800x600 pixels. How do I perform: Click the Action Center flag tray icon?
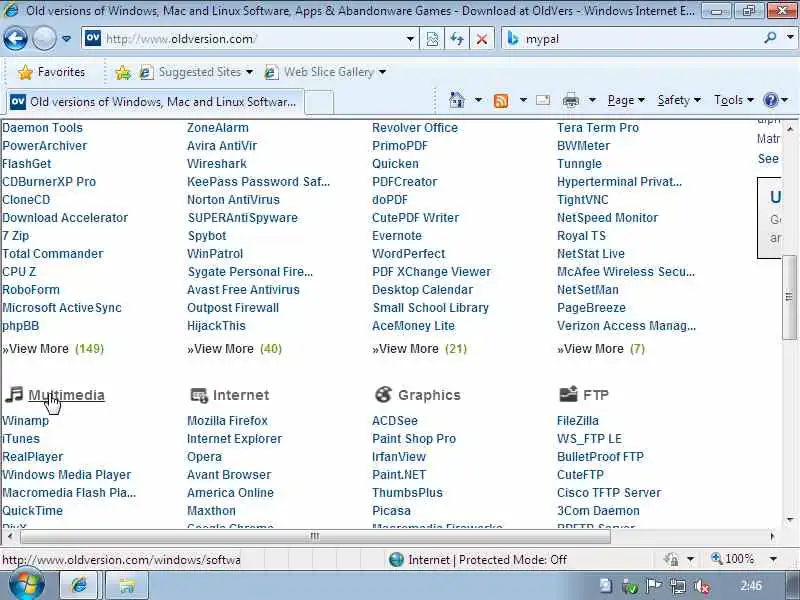pos(654,586)
